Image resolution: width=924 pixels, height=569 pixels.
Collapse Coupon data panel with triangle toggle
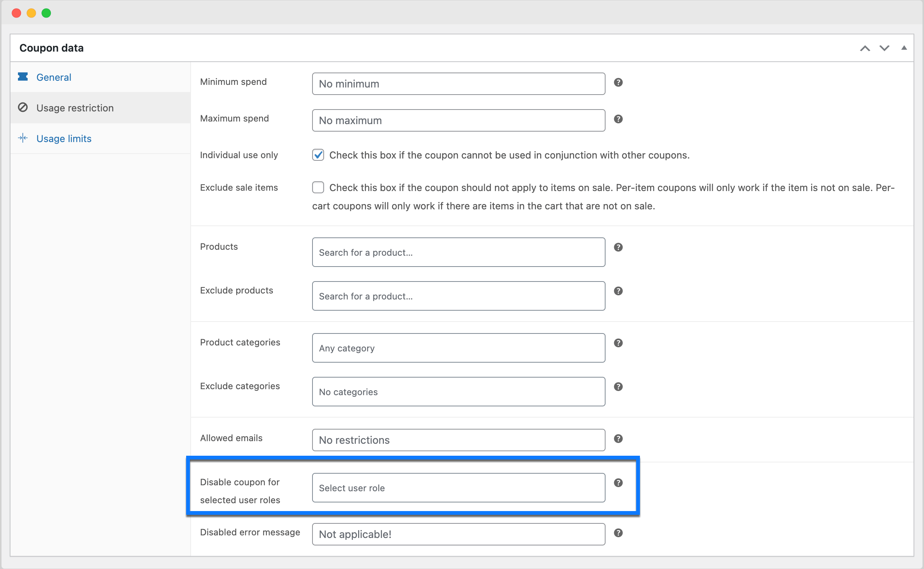click(904, 48)
